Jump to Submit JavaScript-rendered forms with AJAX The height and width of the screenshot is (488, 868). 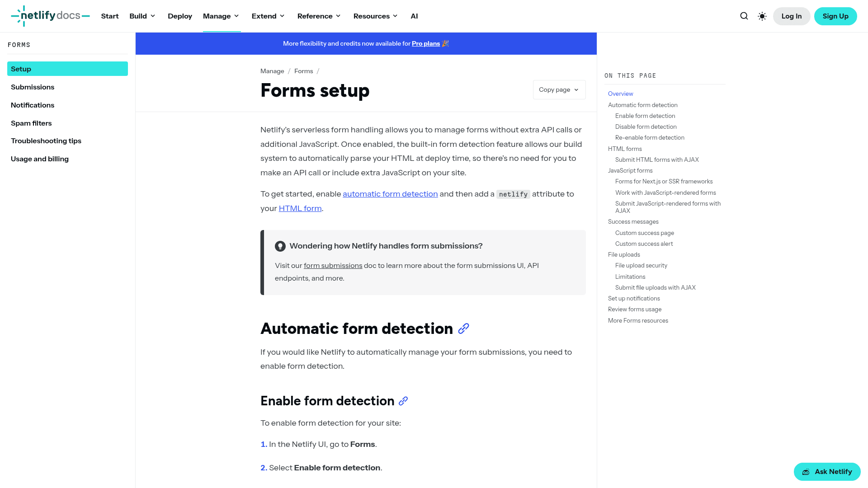(668, 207)
